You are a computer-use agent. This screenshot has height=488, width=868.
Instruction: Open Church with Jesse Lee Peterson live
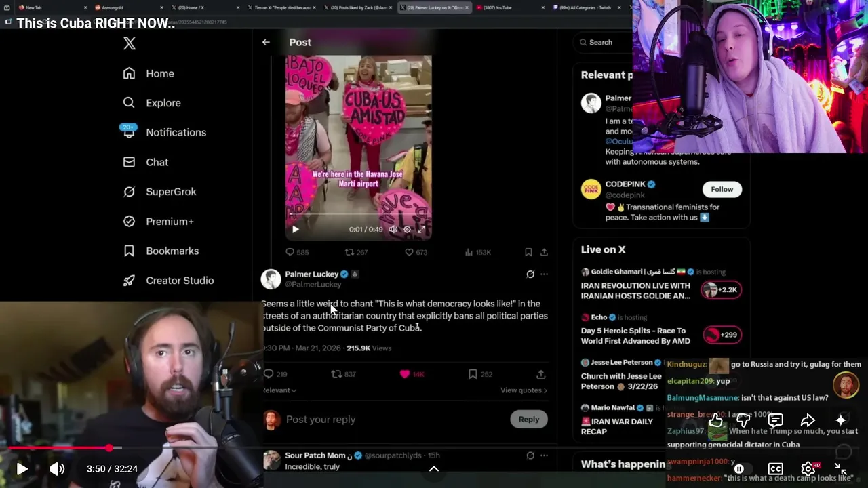620,381
